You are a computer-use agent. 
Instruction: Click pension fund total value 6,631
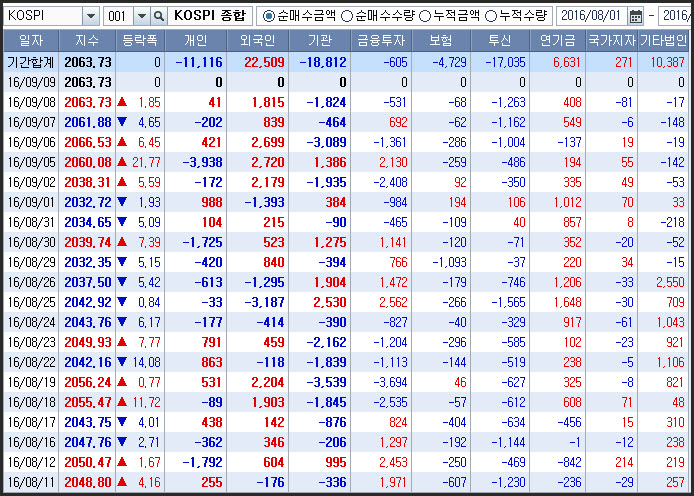point(567,62)
